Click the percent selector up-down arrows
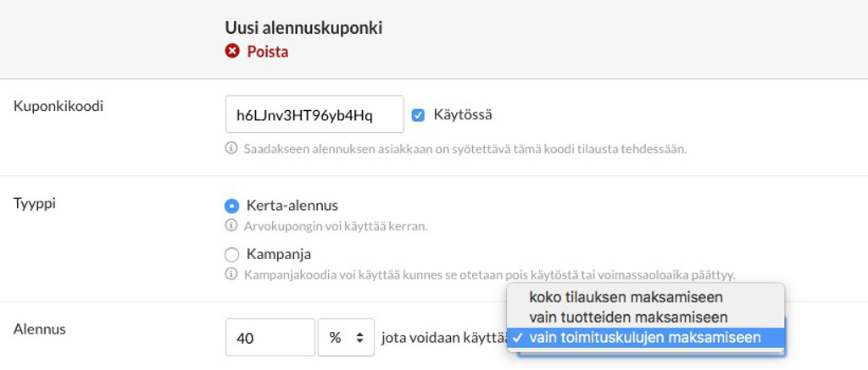Screen dimensions: 868x370 (x=359, y=337)
